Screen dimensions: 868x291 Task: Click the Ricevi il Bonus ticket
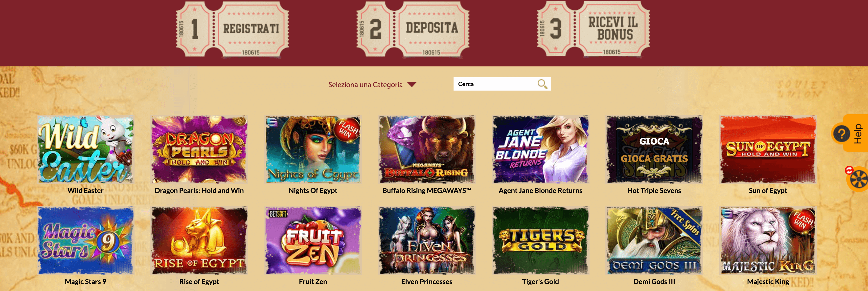click(x=593, y=29)
